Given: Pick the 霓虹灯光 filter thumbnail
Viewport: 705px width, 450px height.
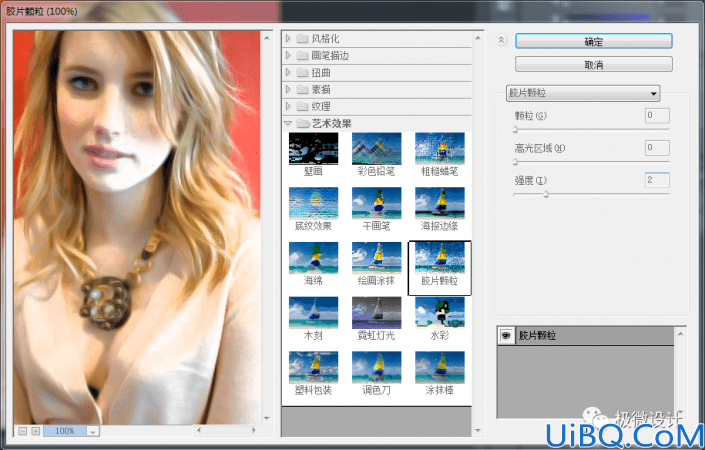Looking at the screenshot, I should pyautogui.click(x=376, y=313).
